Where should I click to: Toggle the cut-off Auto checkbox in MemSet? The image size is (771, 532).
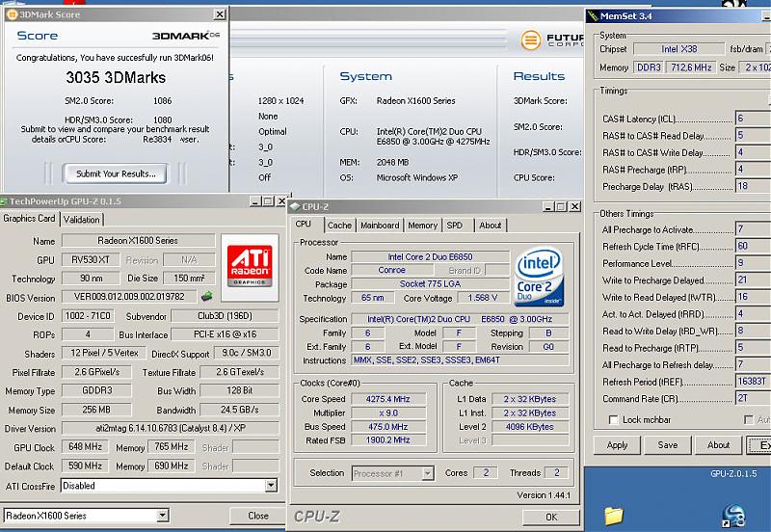pos(749,420)
